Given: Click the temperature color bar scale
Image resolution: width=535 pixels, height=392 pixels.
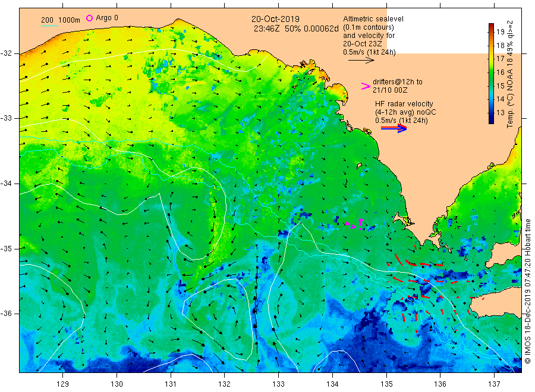Looking at the screenshot, I should click(x=491, y=73).
